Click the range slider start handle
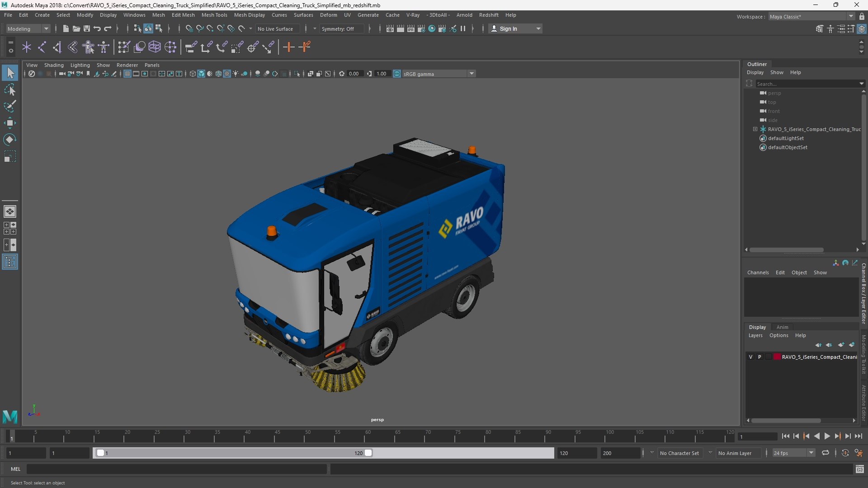 pyautogui.click(x=100, y=453)
